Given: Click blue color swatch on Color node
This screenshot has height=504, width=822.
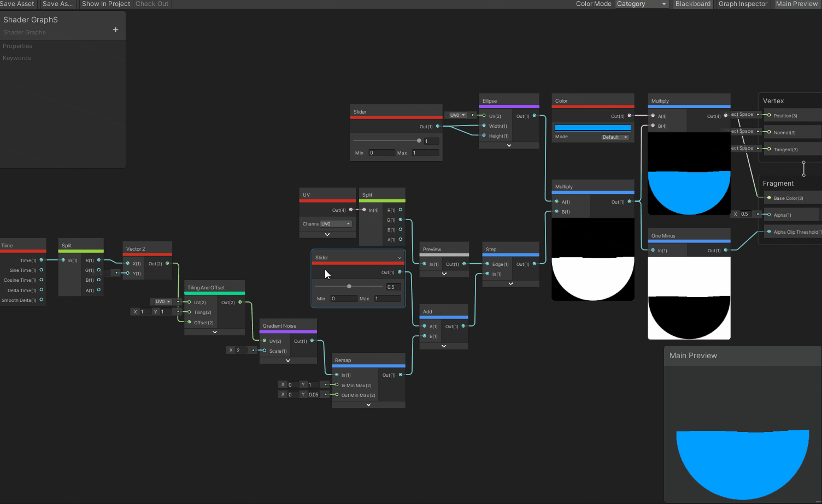Looking at the screenshot, I should pos(593,128).
